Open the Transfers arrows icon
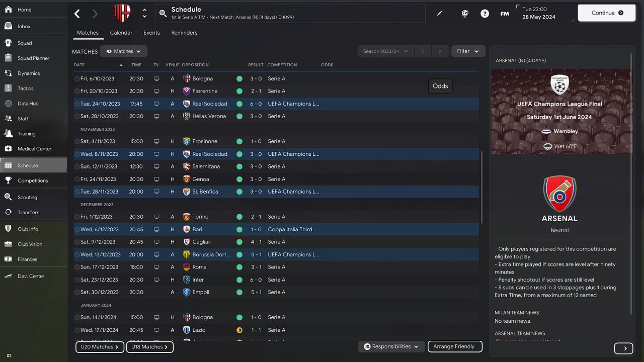 tap(8, 212)
